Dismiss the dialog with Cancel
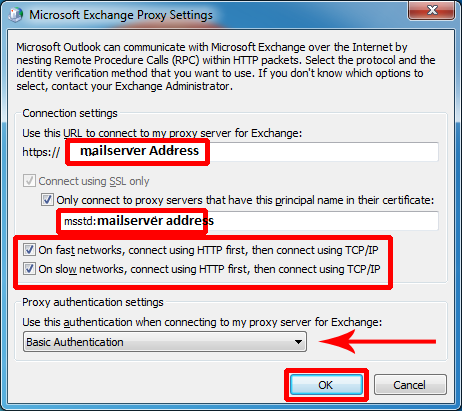 (x=410, y=385)
